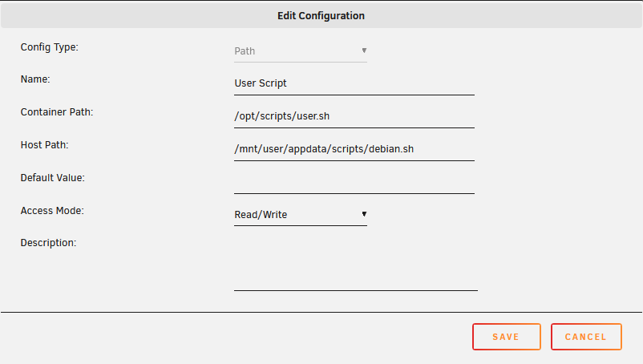Click the Access Mode dropdown arrow
643x364 pixels.
pyautogui.click(x=364, y=214)
